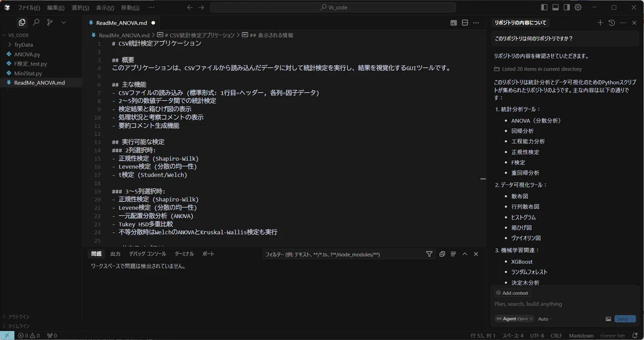Click remote window status bar icon
Viewport: 644px width, 340px height.
point(6,336)
